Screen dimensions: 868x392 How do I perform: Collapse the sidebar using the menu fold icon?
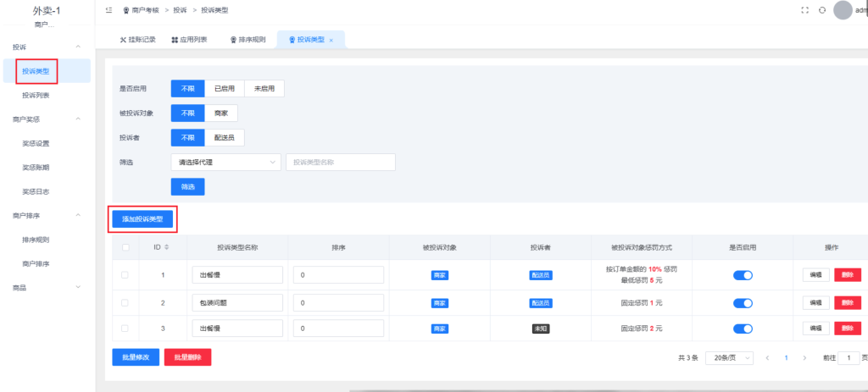click(x=108, y=10)
